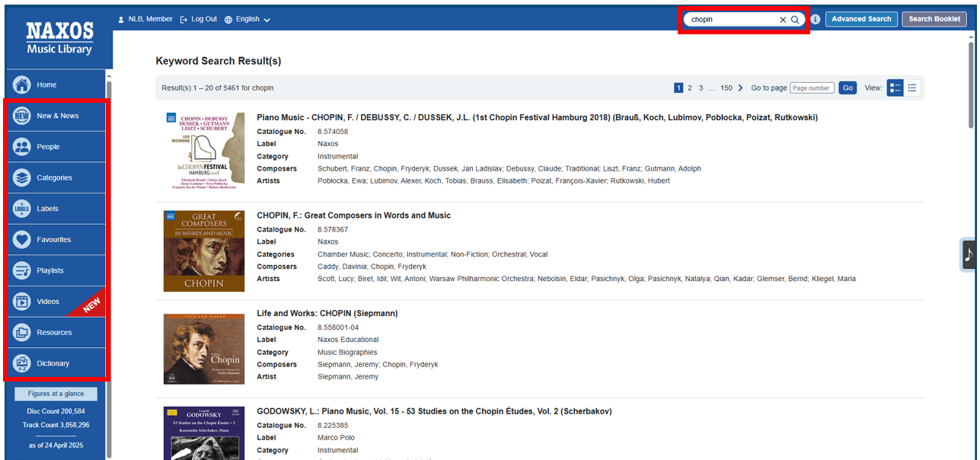Viewport: 980px width, 460px height.
Task: Click the Page number input field
Action: click(812, 88)
